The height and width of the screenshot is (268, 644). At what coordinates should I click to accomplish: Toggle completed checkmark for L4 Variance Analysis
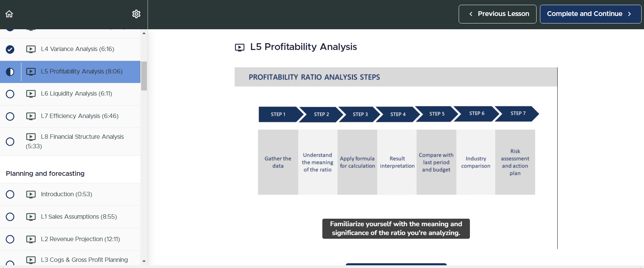click(10, 49)
